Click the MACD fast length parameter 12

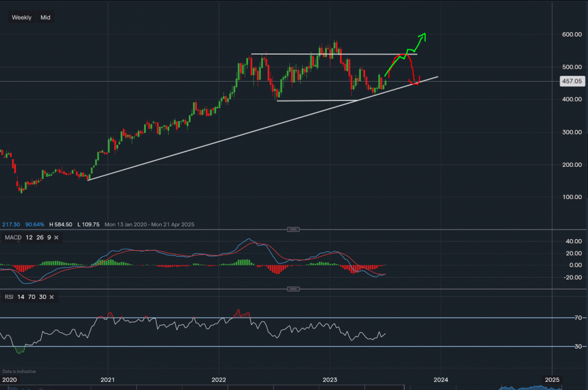tap(28, 237)
